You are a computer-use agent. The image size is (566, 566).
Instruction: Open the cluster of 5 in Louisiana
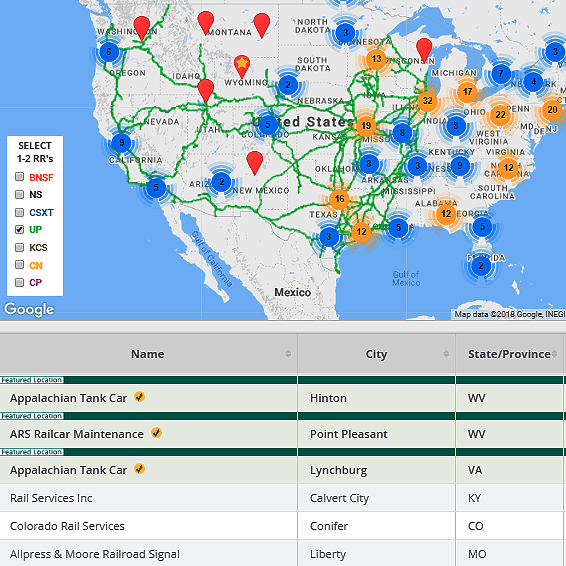(x=398, y=228)
